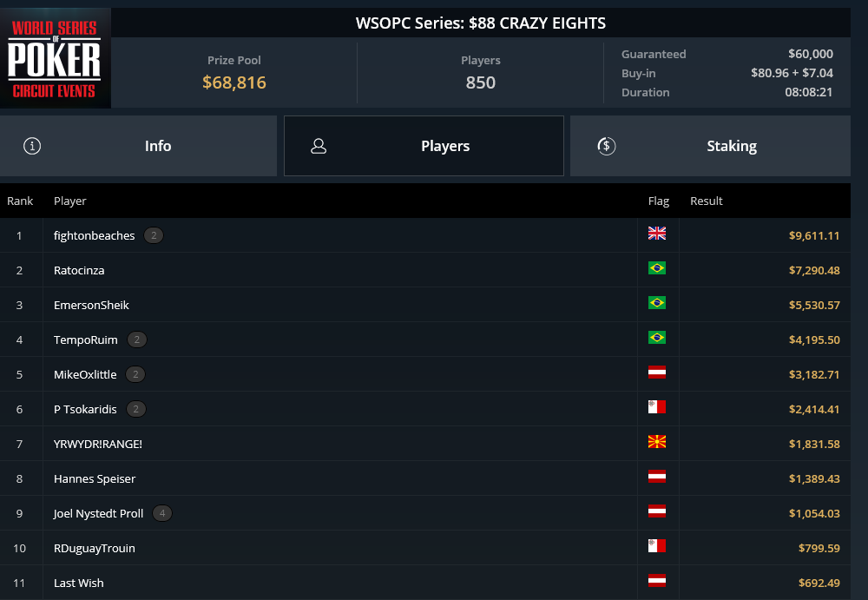Click the Brazil flag next to Ratocinza
This screenshot has height=600, width=868.
coord(656,268)
